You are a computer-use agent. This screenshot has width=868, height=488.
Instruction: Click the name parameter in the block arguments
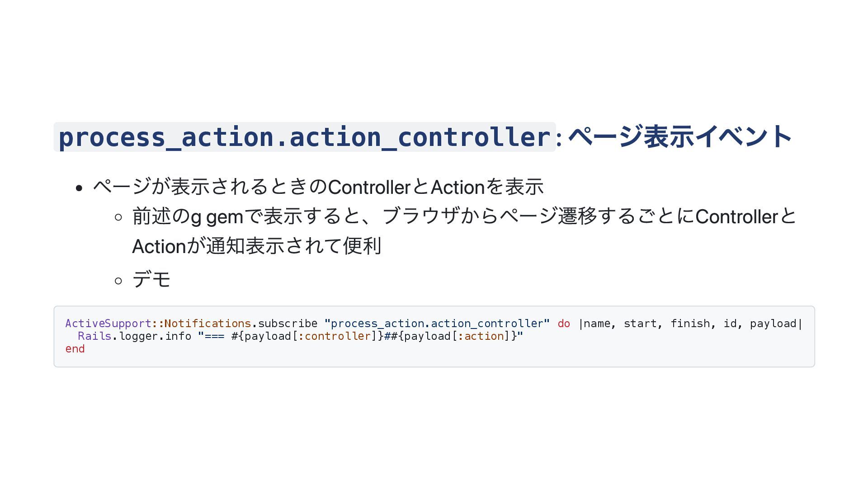[597, 324]
